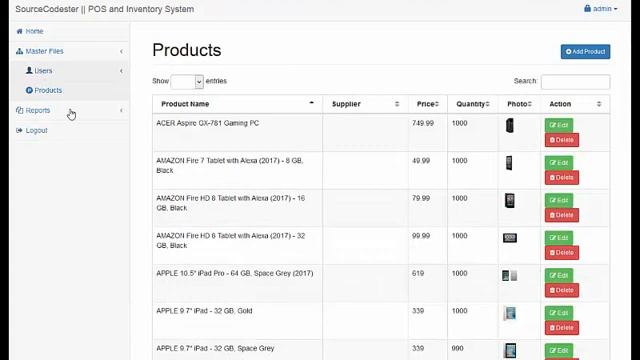
Task: Sort table by Supplier column
Action: 365,104
